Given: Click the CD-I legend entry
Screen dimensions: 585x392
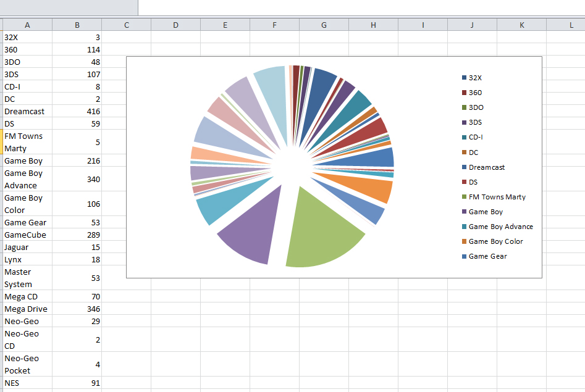Looking at the screenshot, I should coord(473,137).
